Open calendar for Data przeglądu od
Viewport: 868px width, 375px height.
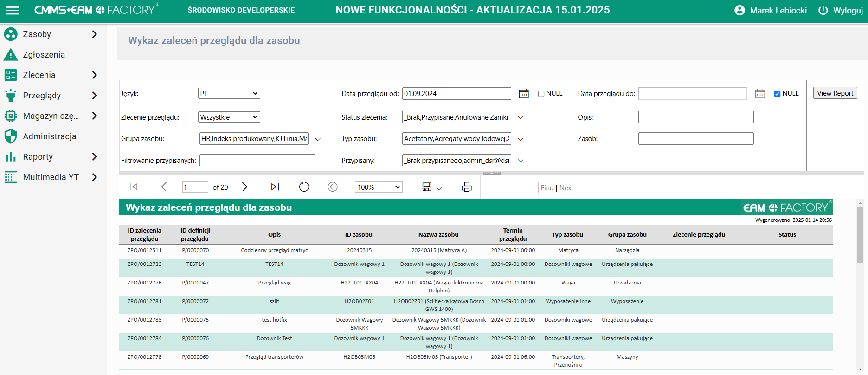524,94
